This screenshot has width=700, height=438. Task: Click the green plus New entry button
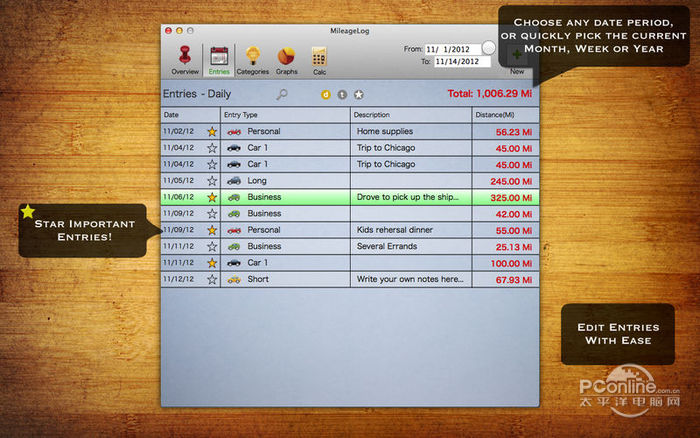[517, 60]
